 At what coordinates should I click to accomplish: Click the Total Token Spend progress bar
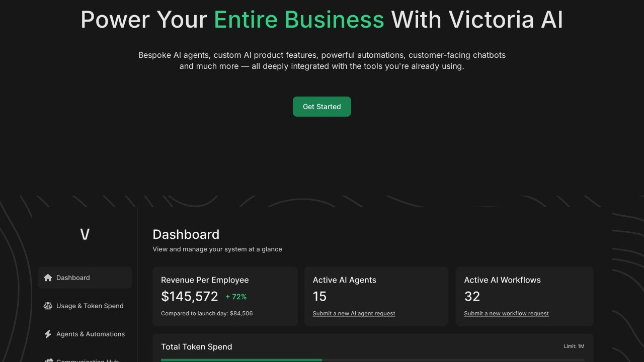tap(372, 360)
